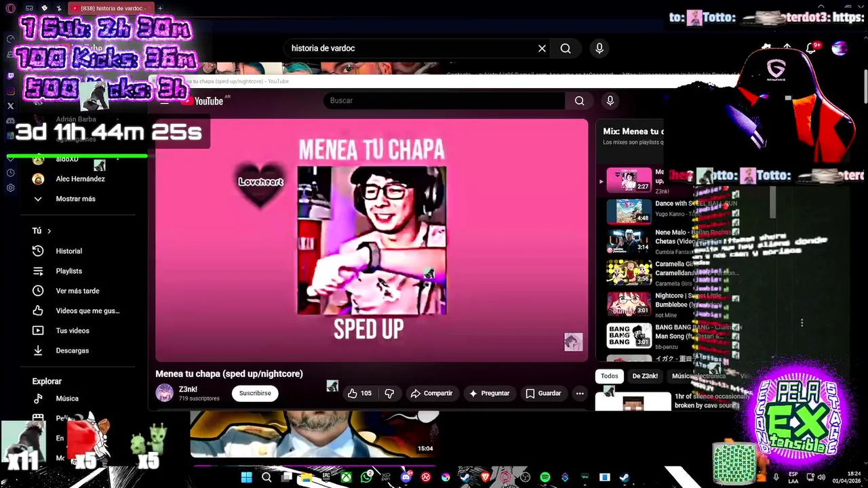Click the Suscribirse button
868x488 pixels.
tap(255, 393)
